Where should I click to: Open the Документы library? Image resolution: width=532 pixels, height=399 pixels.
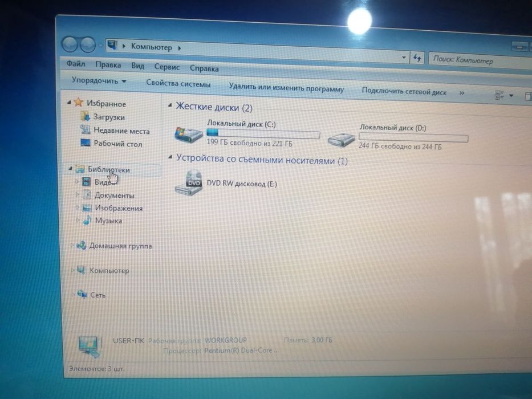[115, 196]
